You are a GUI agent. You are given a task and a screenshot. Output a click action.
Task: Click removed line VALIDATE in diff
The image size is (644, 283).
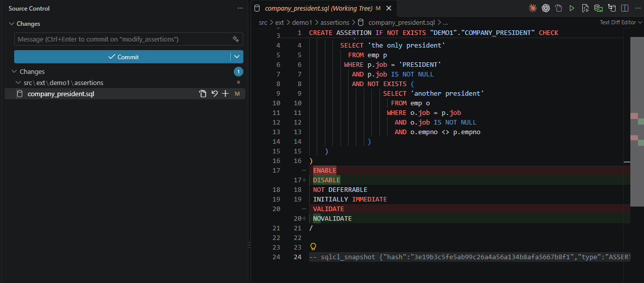tap(328, 209)
